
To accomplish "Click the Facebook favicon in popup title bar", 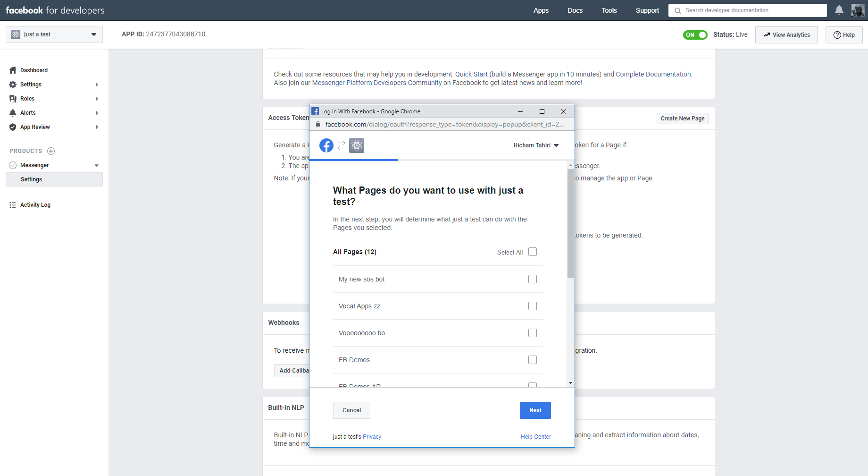I will (x=315, y=111).
